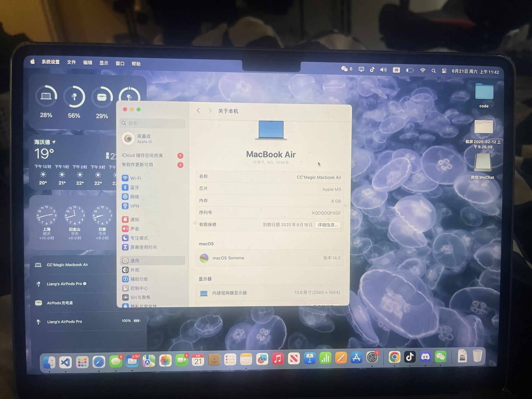
Task: Go back using the back chevron
Action: click(x=198, y=111)
